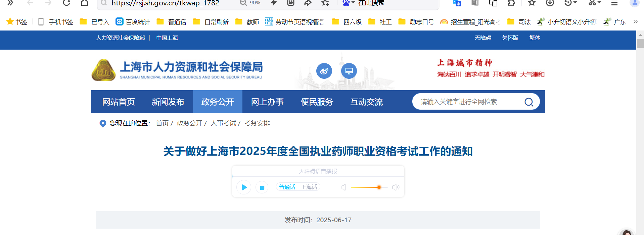Play the accessibility voice broadcast
Viewport: 644px width, 235px height.
tap(244, 187)
